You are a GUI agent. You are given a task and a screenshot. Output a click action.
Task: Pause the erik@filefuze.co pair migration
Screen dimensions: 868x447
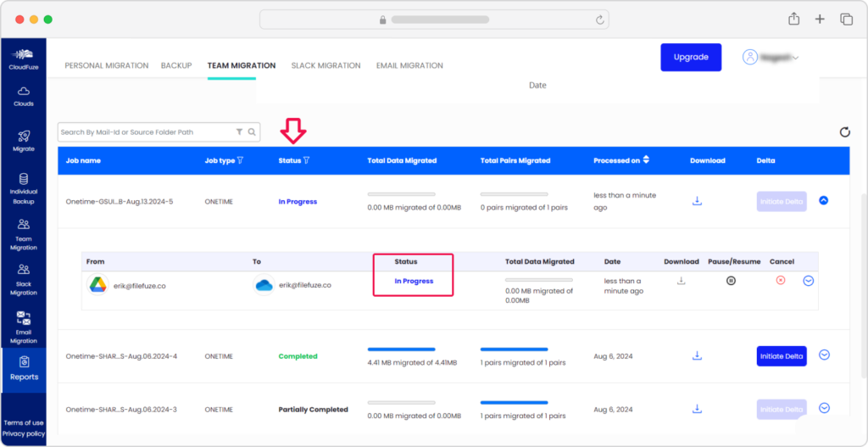tap(731, 281)
